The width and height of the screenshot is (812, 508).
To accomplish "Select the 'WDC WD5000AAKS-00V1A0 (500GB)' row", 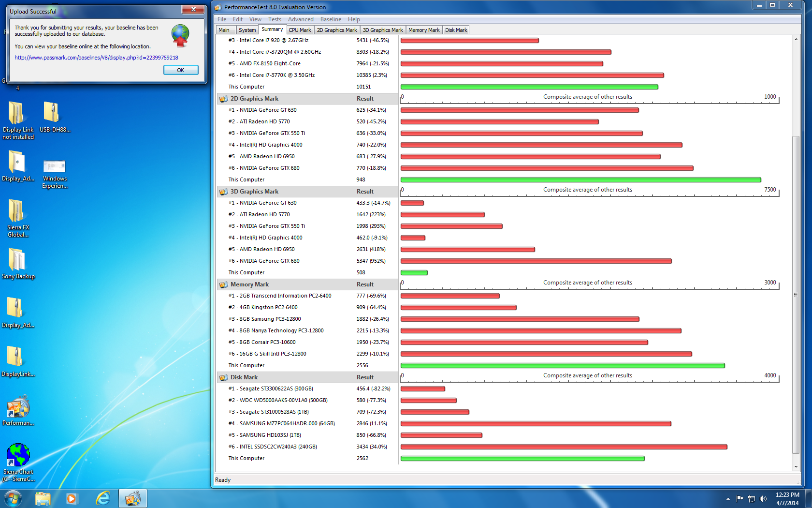I will click(x=307, y=401).
